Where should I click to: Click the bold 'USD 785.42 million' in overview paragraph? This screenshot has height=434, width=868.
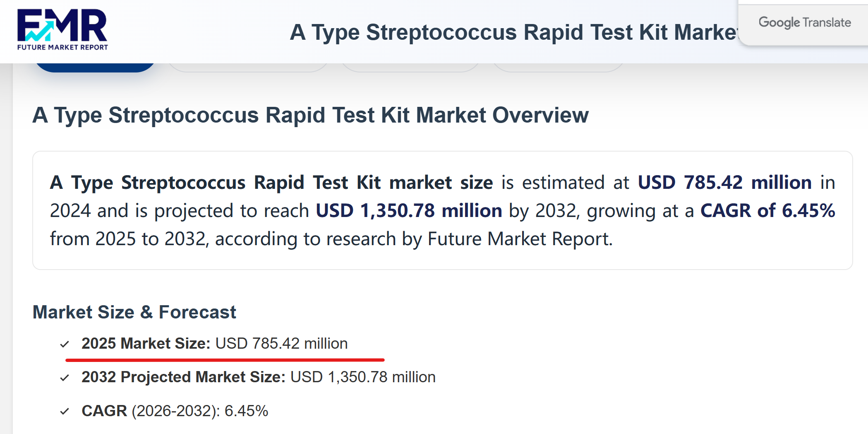(x=724, y=183)
